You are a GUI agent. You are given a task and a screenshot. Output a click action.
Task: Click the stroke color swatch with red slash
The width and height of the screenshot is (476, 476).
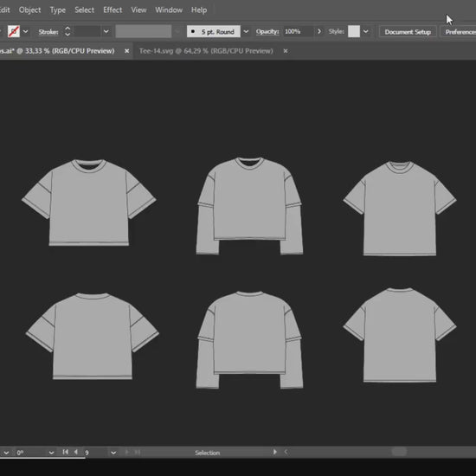pyautogui.click(x=14, y=31)
